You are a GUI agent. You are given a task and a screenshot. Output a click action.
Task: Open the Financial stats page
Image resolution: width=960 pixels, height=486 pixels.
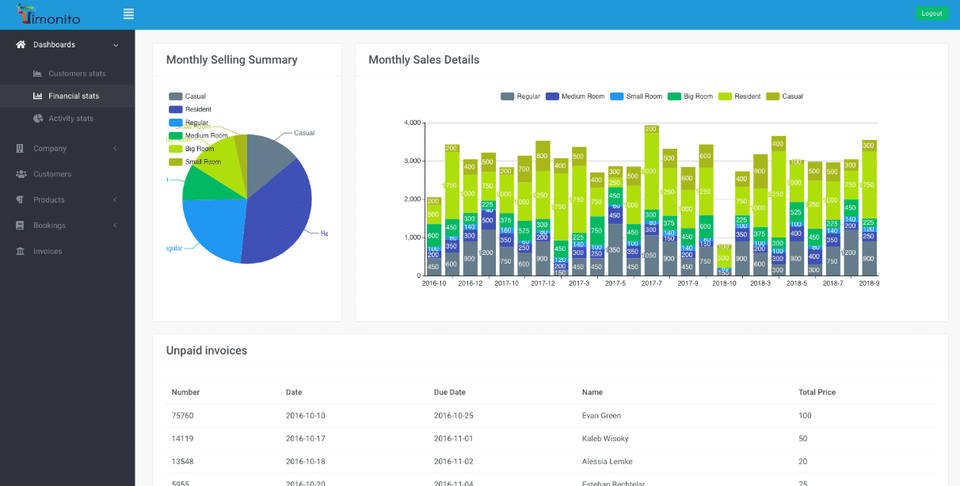[73, 96]
